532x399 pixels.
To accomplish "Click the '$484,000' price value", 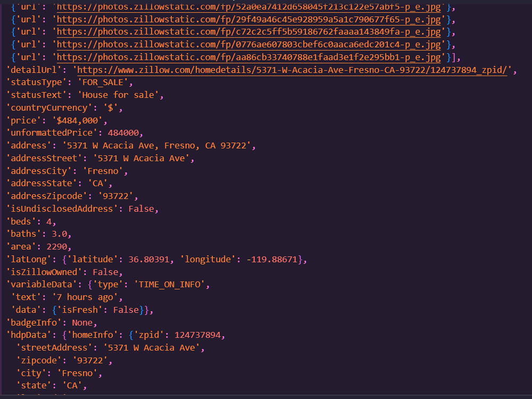I will pos(77,120).
